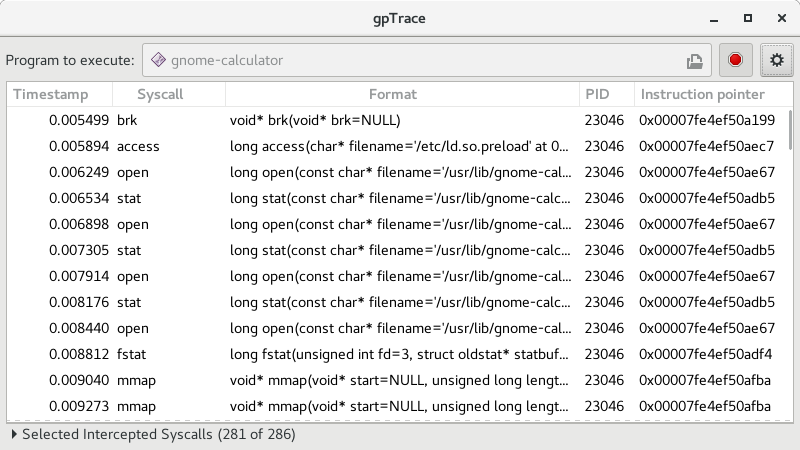
Task: Select timestamp 0.009040
Action: (79, 381)
